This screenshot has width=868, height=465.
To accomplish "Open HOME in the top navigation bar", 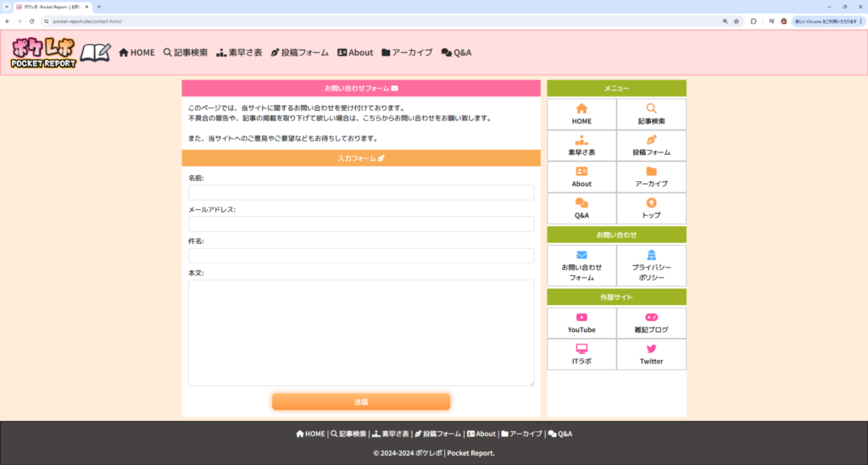I will point(136,53).
